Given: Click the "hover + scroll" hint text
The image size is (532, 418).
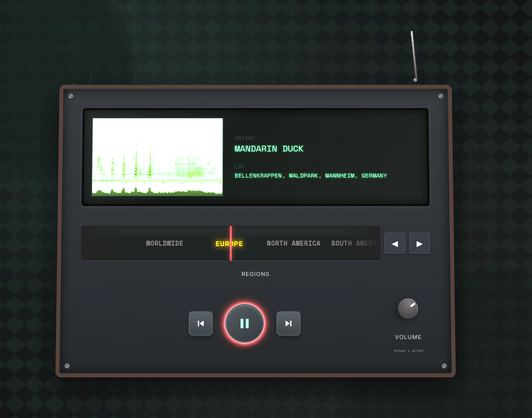Looking at the screenshot, I should 408,351.
